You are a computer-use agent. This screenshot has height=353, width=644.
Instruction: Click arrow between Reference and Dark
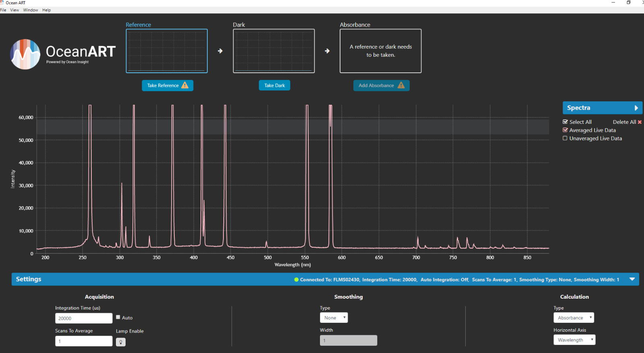tap(220, 51)
